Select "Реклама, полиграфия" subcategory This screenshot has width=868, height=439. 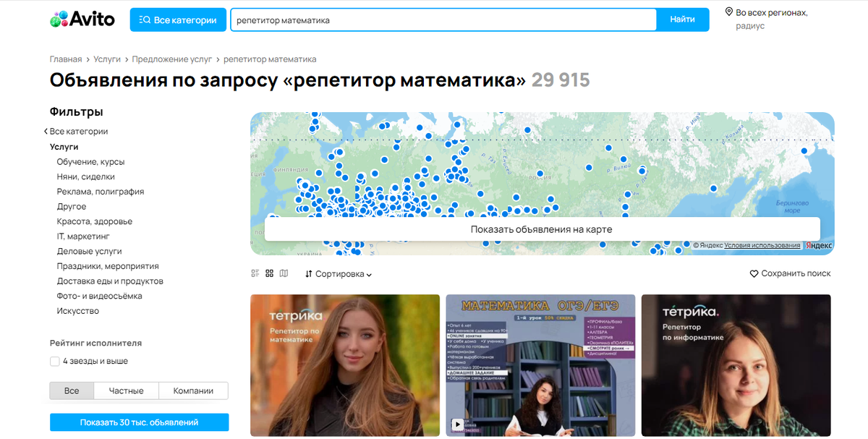click(101, 192)
